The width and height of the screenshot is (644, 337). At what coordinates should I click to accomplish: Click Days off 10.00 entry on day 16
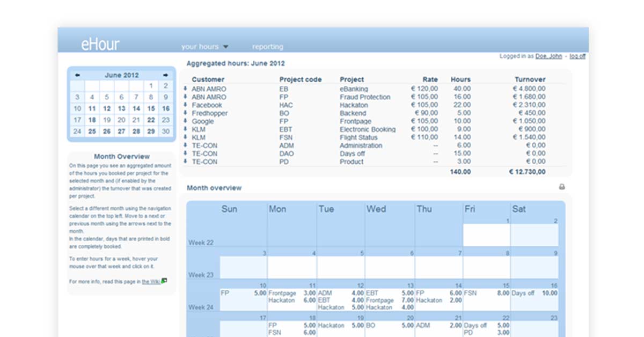coord(535,294)
